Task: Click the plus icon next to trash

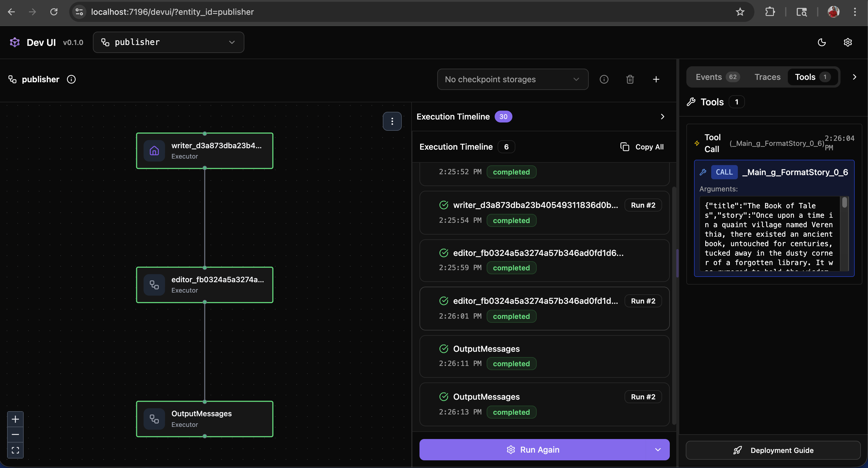Action: coord(656,79)
